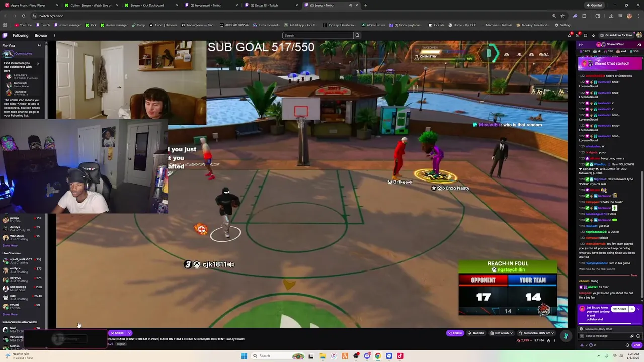
Task: Open the Gemini button in Chrome
Action: [594, 5]
